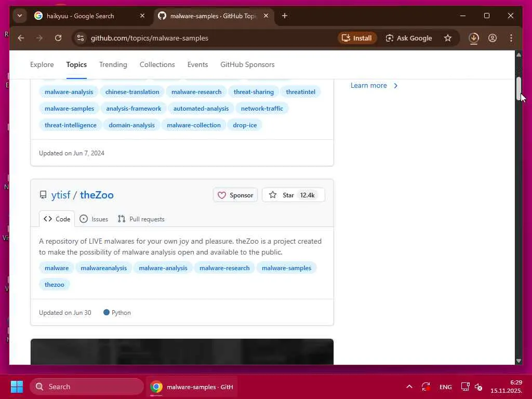Open the threat-sharing topic tag
This screenshot has height=399, width=532.
[x=254, y=92]
